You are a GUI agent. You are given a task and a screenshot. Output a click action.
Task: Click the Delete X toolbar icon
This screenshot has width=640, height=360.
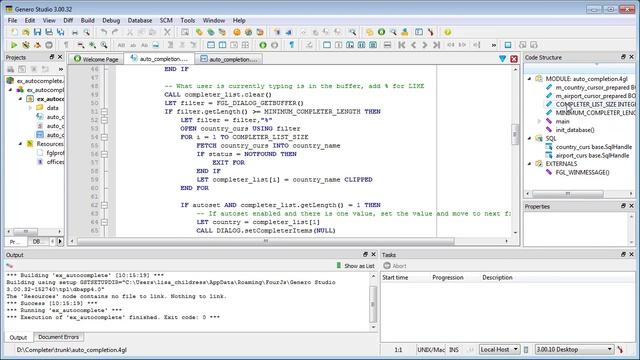167,32
